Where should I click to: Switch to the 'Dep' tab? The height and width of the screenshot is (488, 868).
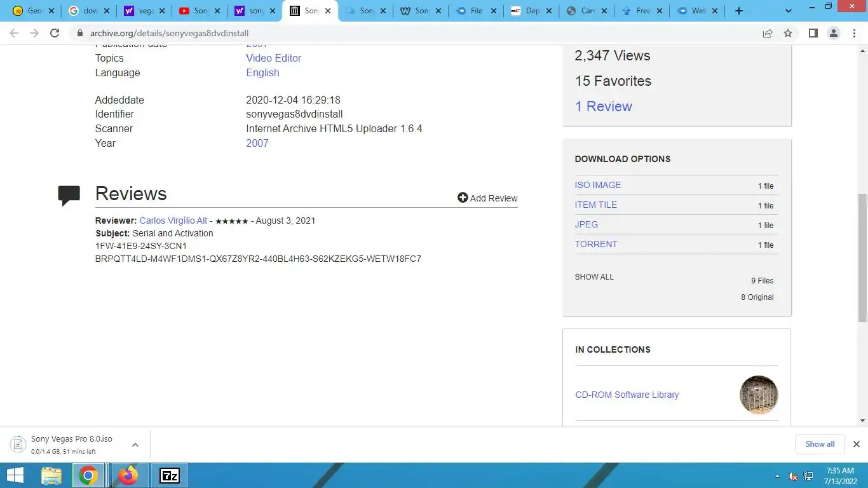pyautogui.click(x=531, y=11)
